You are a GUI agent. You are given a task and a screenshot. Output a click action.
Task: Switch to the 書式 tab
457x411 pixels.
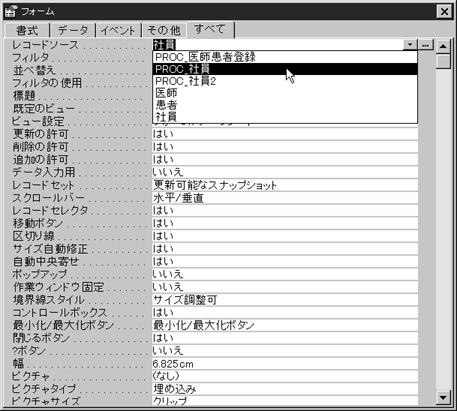tap(27, 31)
